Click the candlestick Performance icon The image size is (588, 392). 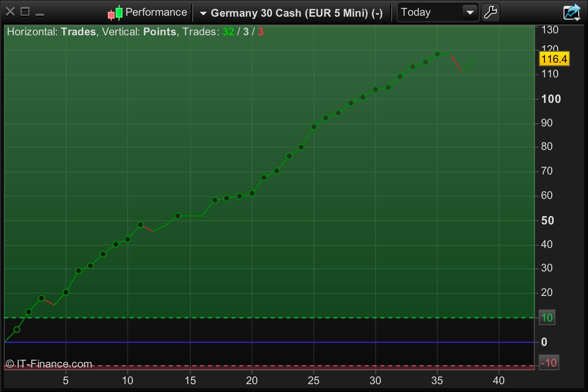116,13
